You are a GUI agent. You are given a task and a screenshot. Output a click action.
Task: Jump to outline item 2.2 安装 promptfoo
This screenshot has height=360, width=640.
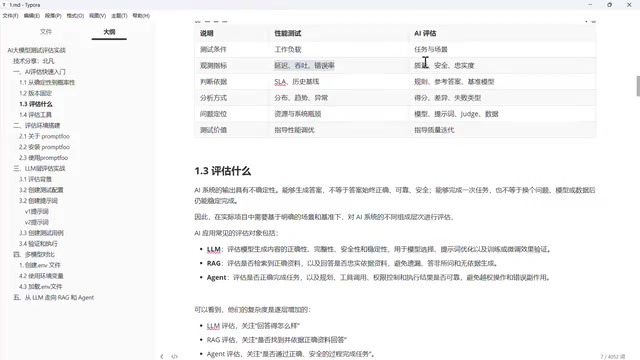pos(44,147)
